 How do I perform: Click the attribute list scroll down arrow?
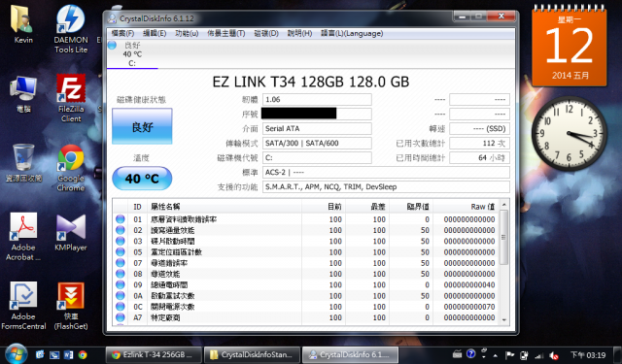tap(504, 319)
